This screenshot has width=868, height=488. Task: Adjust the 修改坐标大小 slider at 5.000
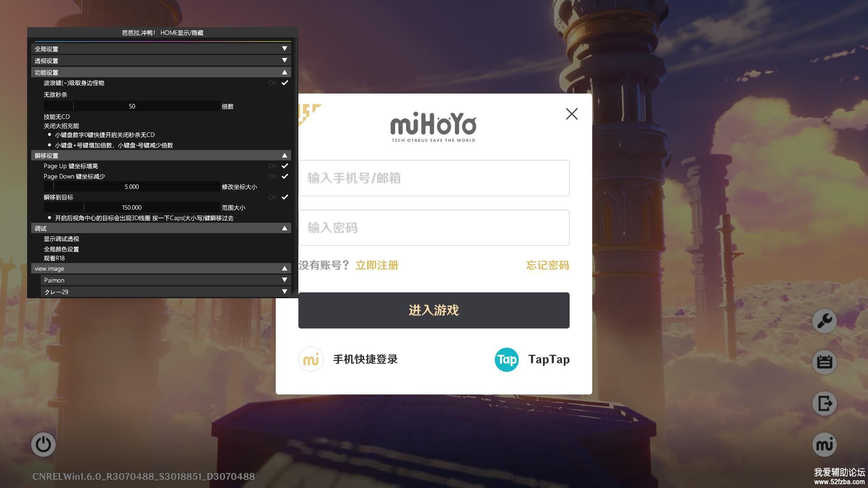click(x=132, y=187)
